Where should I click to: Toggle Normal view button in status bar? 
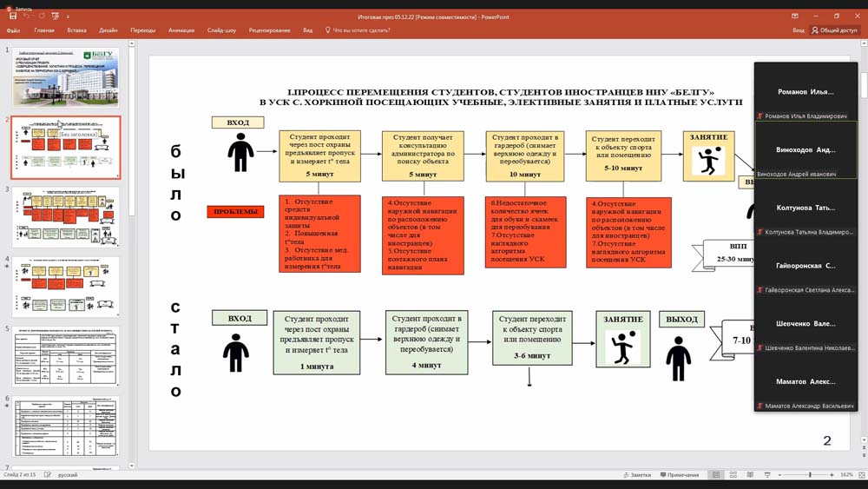pos(715,475)
